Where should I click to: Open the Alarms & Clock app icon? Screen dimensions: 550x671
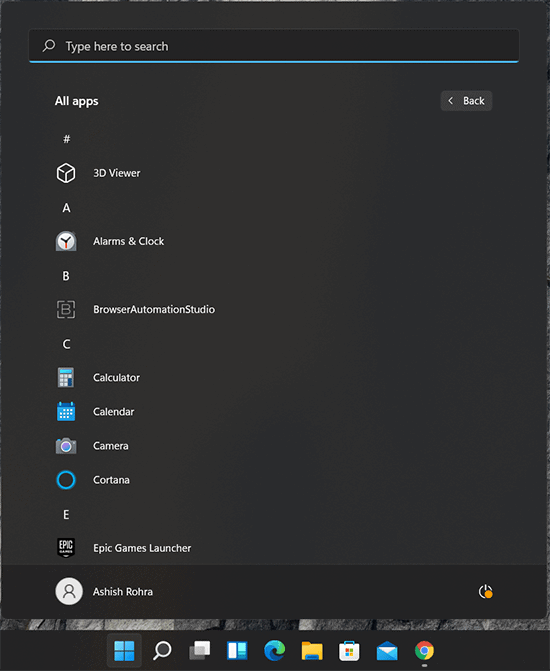click(x=66, y=241)
